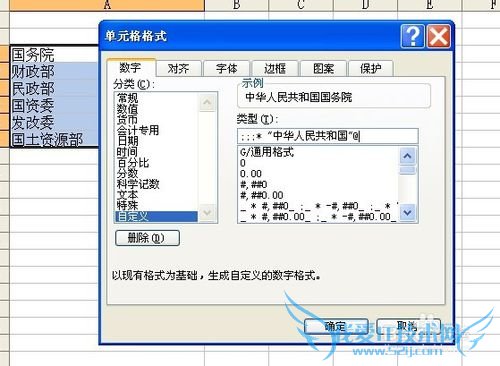Click inside the 类型 format code field

328,136
